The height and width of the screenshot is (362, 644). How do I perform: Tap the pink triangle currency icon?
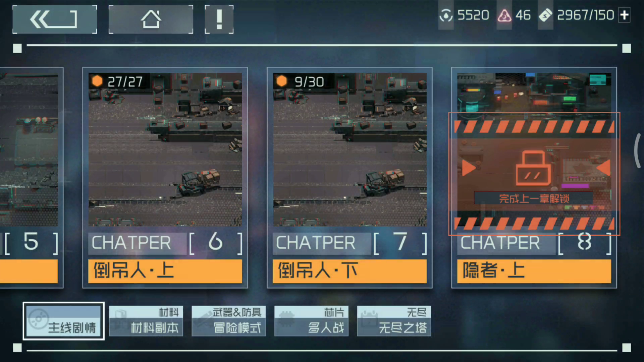tap(504, 15)
